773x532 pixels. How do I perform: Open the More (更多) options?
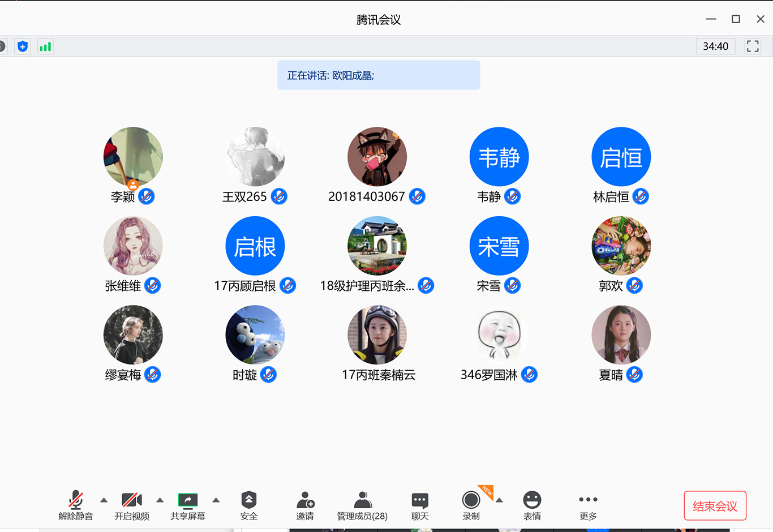point(588,505)
